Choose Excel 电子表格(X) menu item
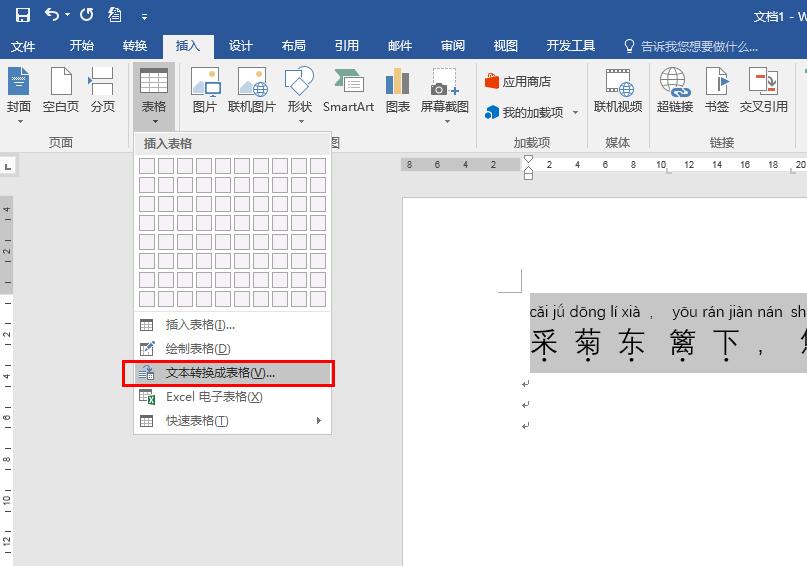The width and height of the screenshot is (807, 566). coord(232,397)
